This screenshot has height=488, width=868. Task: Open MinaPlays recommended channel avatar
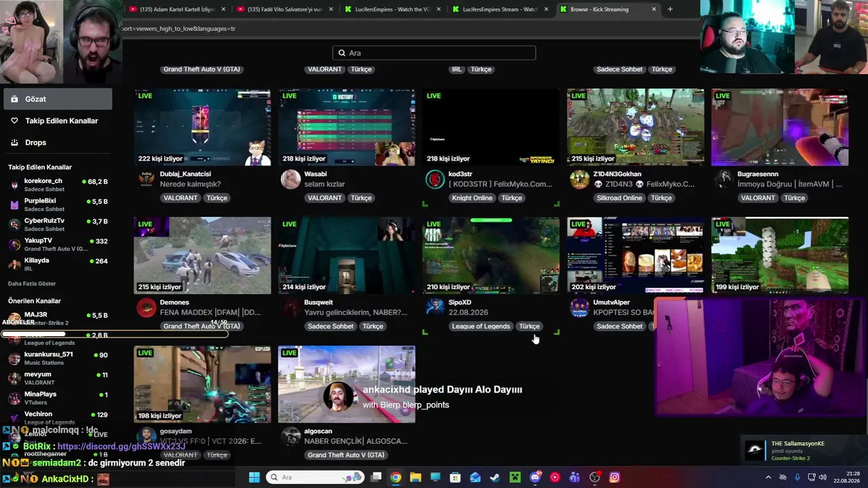tap(14, 397)
